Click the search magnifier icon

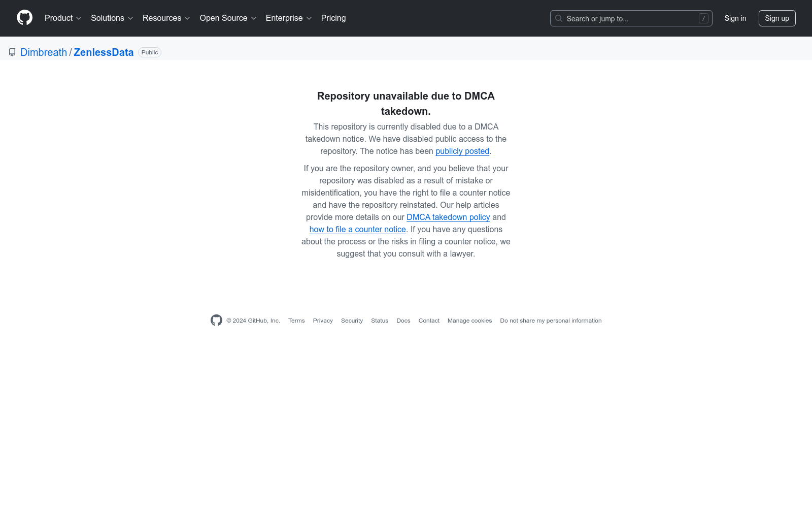[559, 18]
